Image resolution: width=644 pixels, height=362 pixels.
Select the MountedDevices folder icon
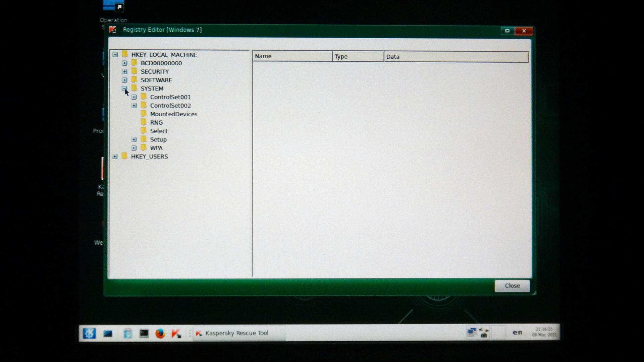click(144, 114)
